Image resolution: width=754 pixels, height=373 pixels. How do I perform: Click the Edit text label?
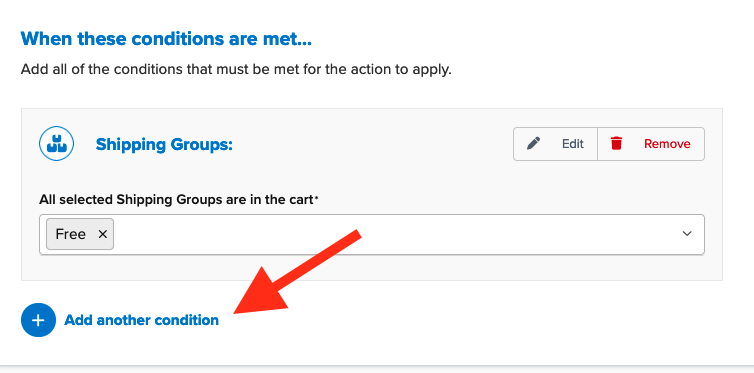tap(573, 144)
